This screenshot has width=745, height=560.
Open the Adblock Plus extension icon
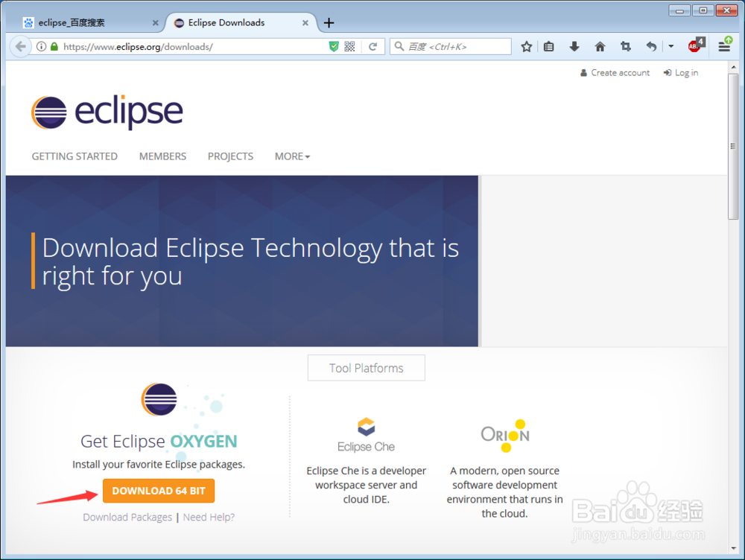(x=696, y=45)
